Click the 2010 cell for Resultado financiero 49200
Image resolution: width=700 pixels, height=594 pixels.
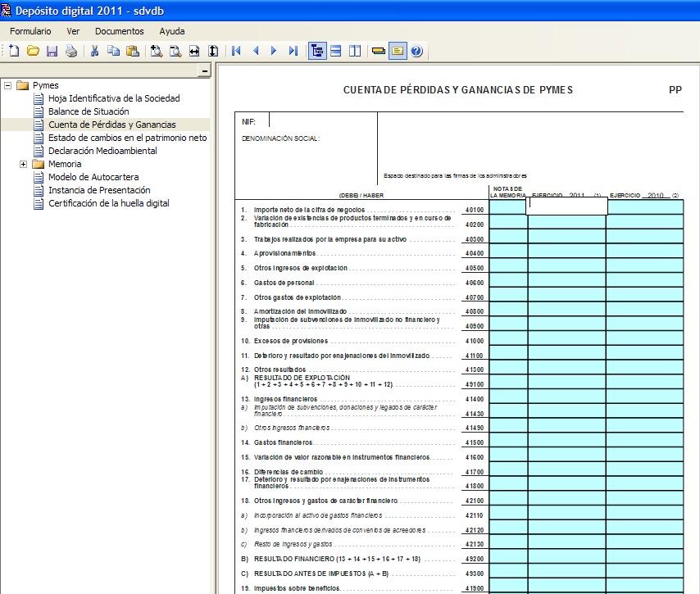pos(645,556)
